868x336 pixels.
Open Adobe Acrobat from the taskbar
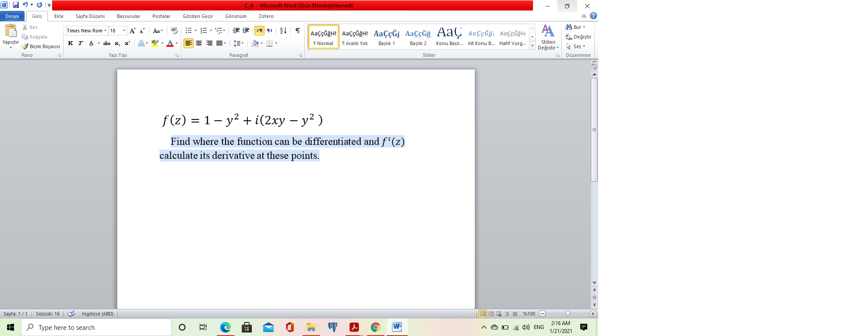pos(354,327)
